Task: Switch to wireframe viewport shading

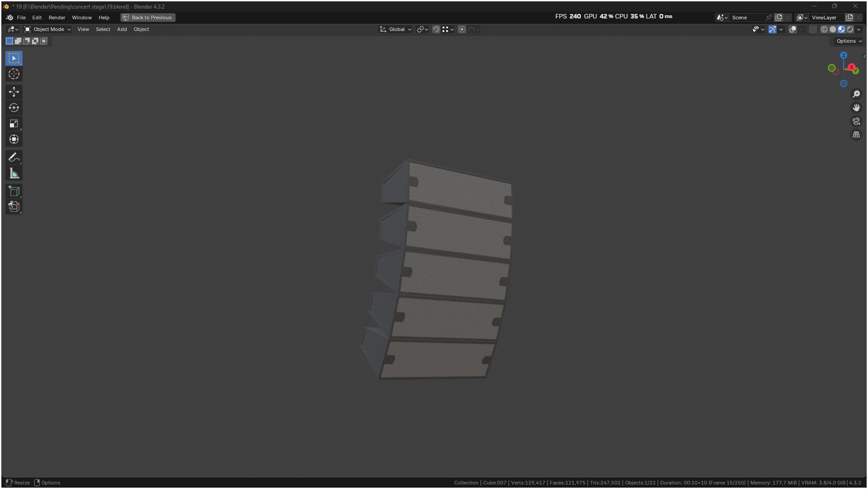Action: click(824, 29)
